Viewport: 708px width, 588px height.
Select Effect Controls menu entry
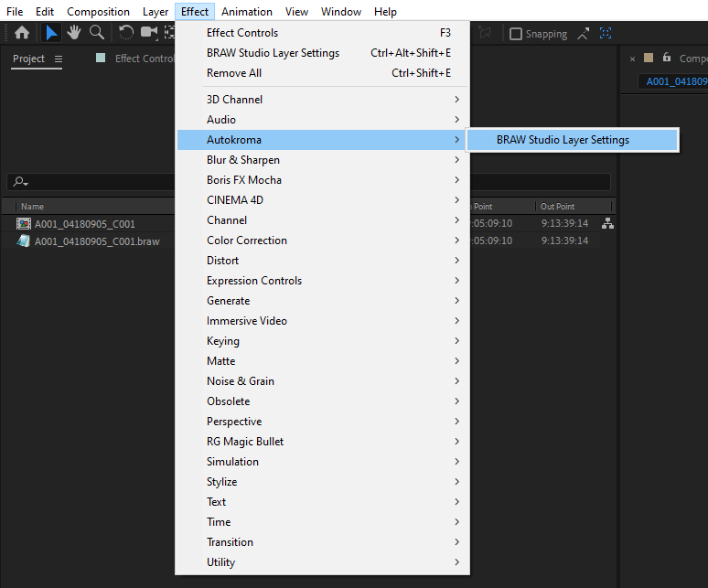click(242, 33)
